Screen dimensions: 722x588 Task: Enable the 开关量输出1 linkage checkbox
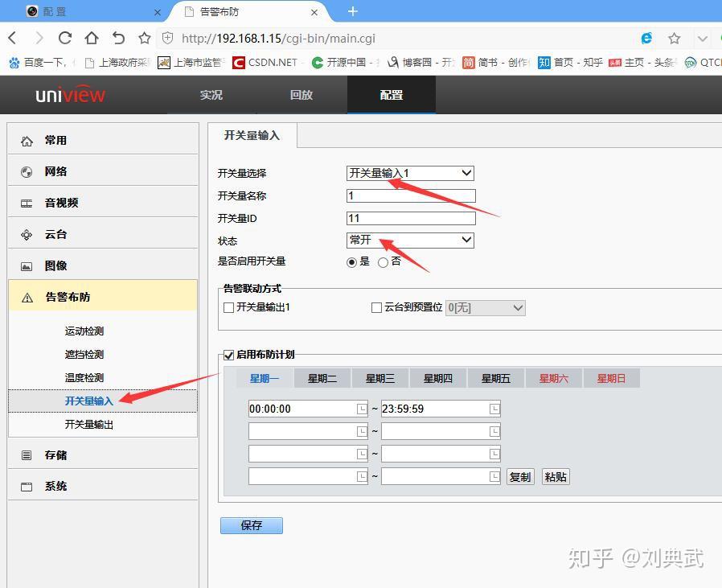pyautogui.click(x=229, y=307)
